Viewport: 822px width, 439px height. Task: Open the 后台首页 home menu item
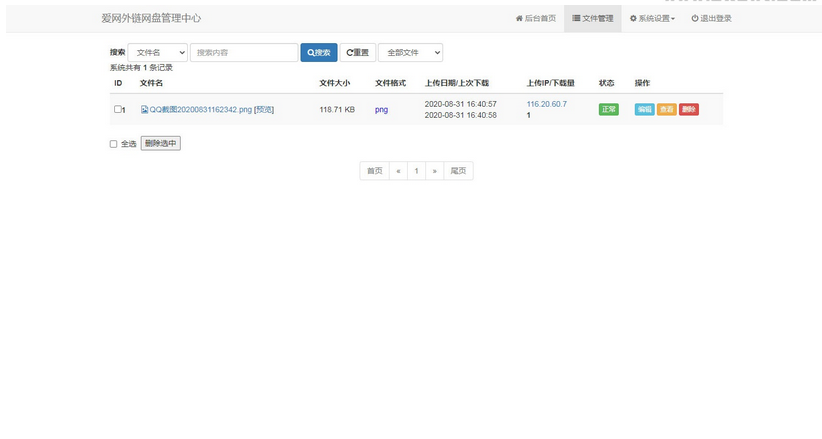(x=535, y=18)
